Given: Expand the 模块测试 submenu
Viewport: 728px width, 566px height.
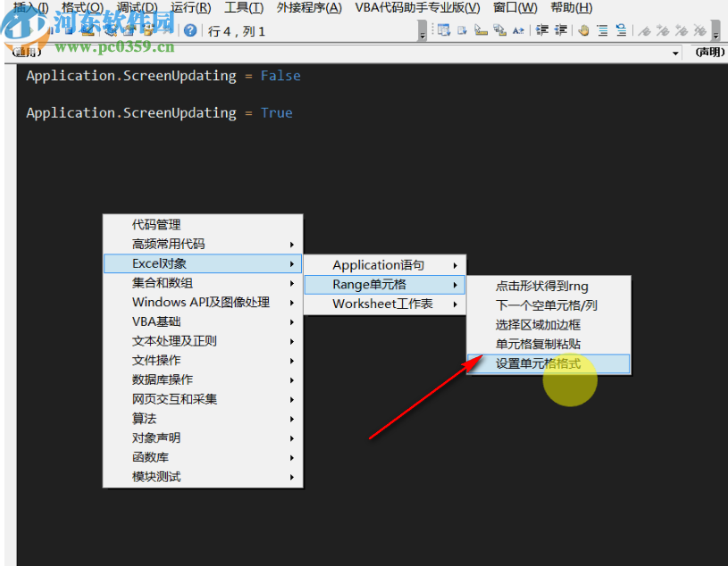Looking at the screenshot, I should (203, 477).
